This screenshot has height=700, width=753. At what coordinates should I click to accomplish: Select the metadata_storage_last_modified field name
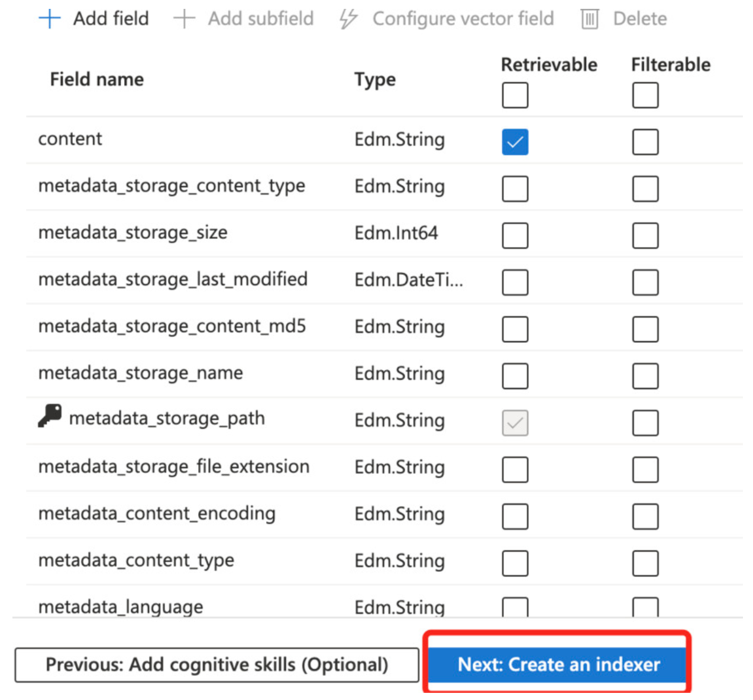click(x=173, y=279)
